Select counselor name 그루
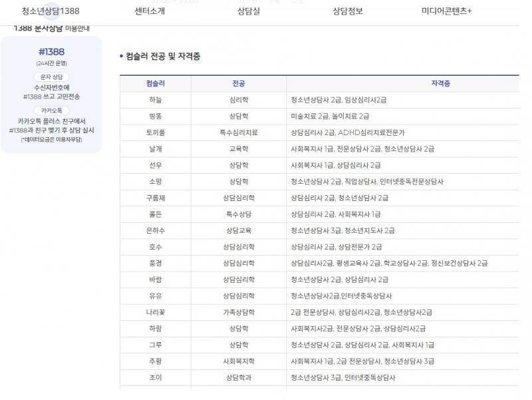 click(x=156, y=345)
